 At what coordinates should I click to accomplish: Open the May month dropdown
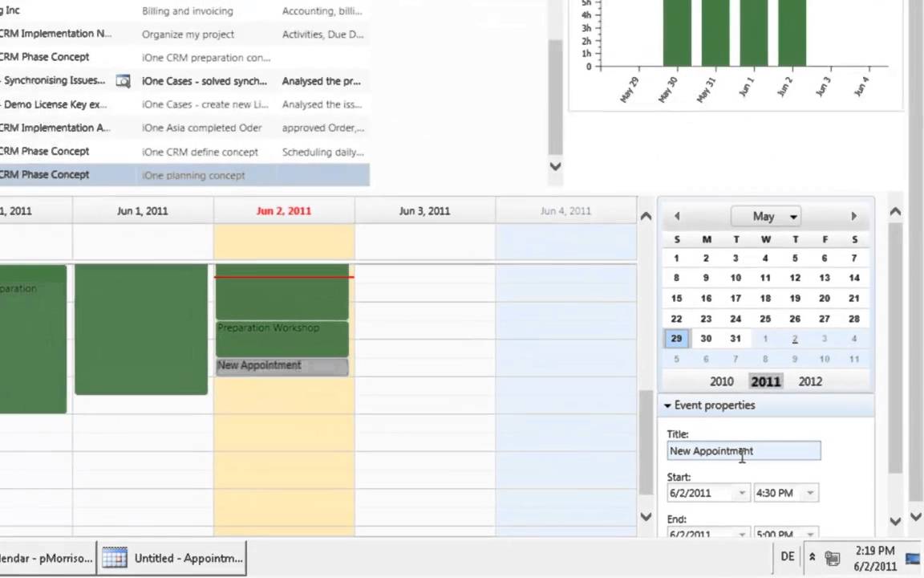tap(765, 217)
